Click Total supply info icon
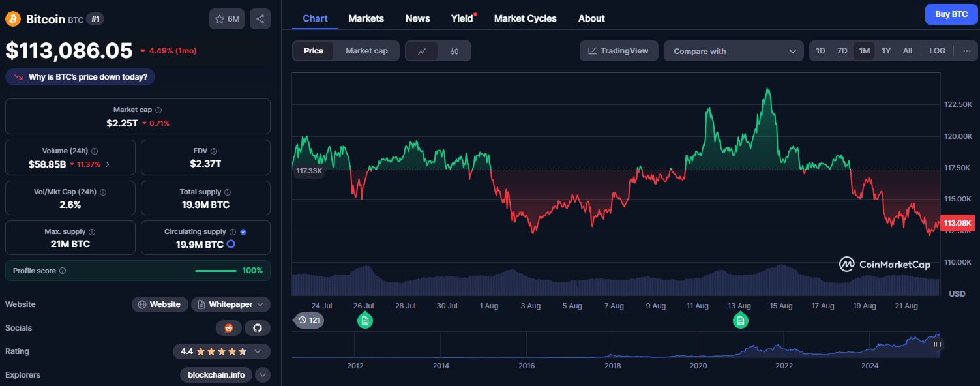980x386 pixels. [x=228, y=192]
